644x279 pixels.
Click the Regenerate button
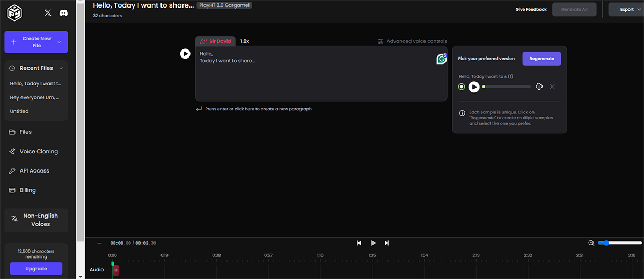click(x=541, y=59)
